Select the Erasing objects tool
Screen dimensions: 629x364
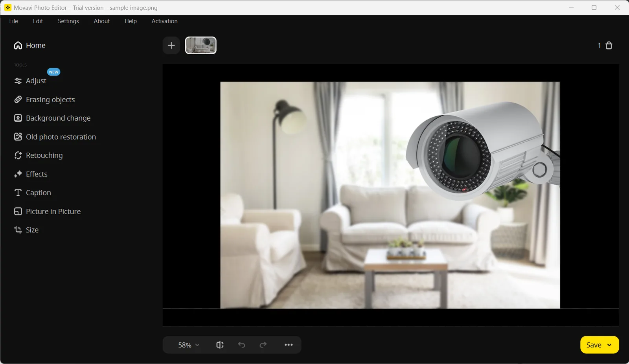point(44,99)
